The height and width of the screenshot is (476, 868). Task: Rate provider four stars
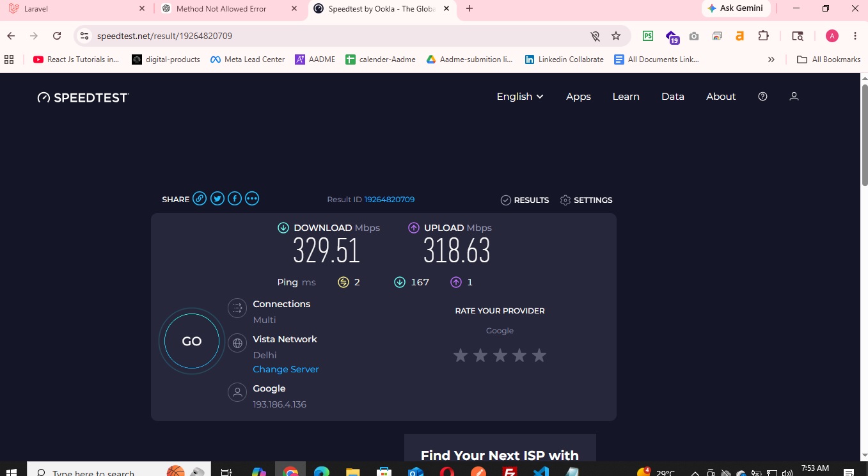click(519, 355)
